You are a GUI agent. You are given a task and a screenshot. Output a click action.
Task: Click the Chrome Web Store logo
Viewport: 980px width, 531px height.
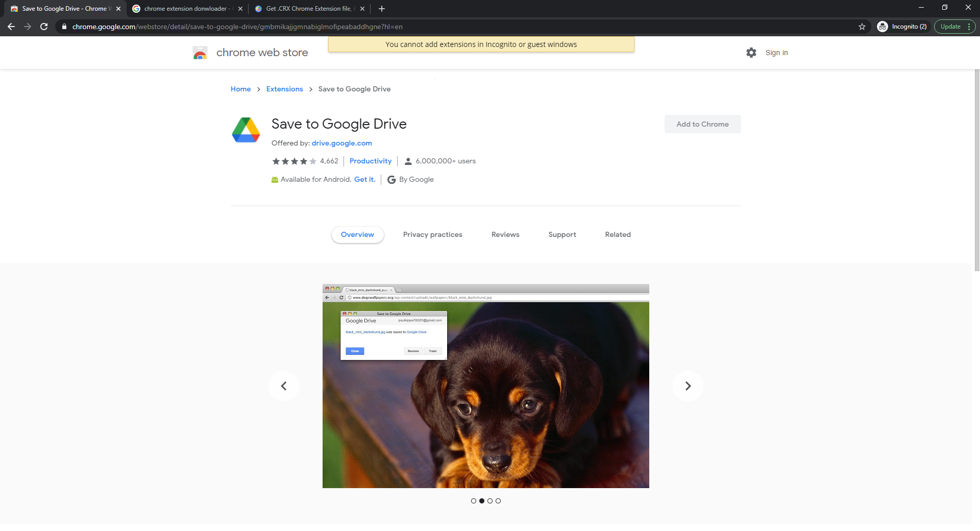coord(200,53)
